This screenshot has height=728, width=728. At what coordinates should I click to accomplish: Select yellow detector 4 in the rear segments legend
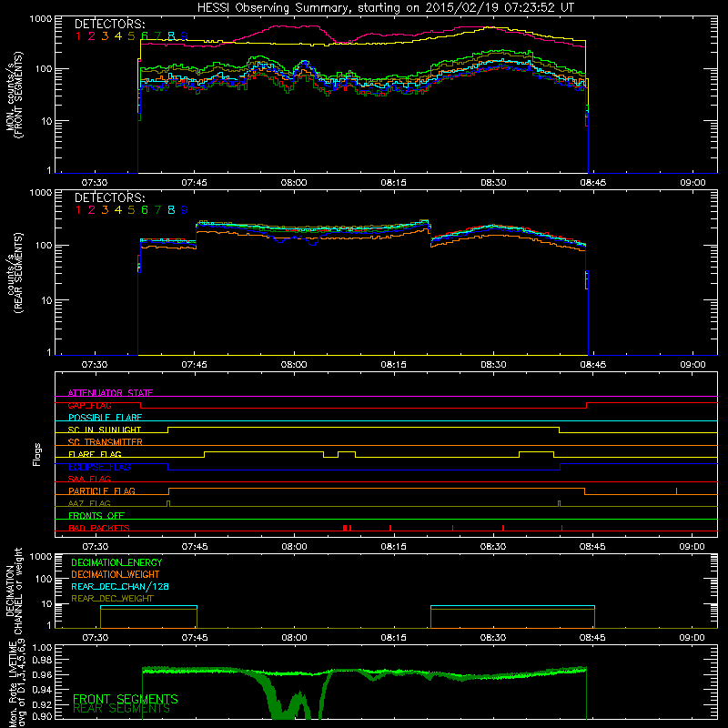(118, 210)
